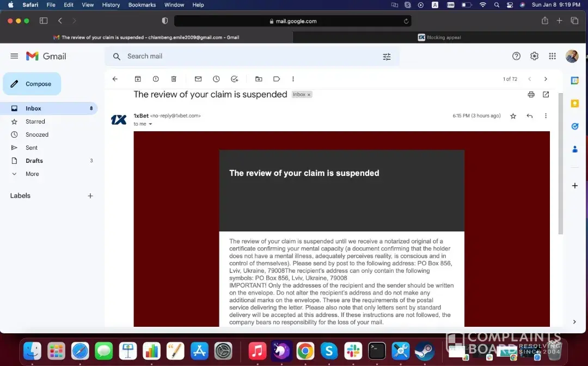Reply to the 1xBet message
This screenshot has width=588, height=366.
pyautogui.click(x=529, y=116)
